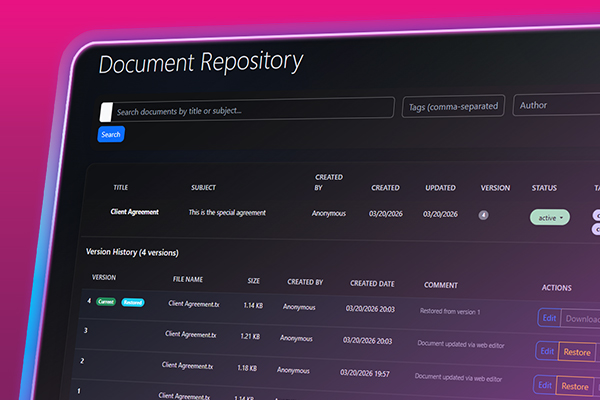The height and width of the screenshot is (400, 600).
Task: Download version 4 of the document
Action: [581, 320]
